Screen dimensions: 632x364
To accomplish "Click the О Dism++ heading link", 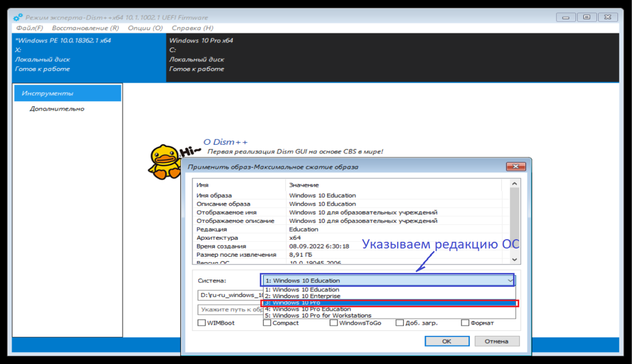I will [225, 142].
